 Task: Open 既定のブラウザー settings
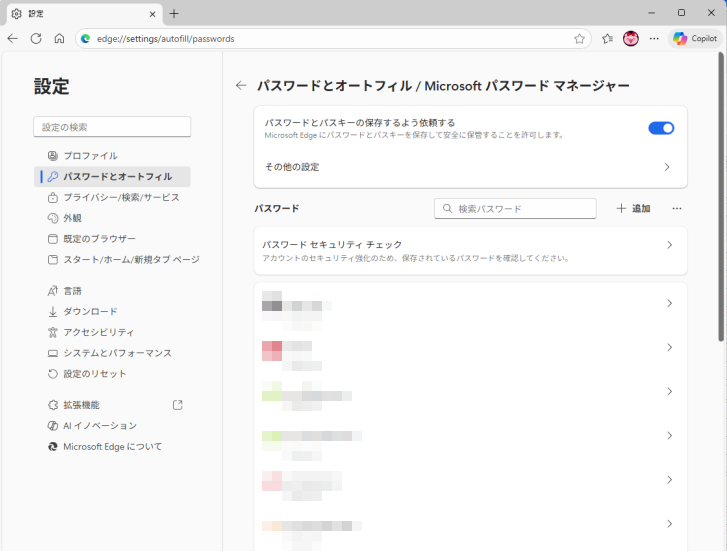[112, 239]
